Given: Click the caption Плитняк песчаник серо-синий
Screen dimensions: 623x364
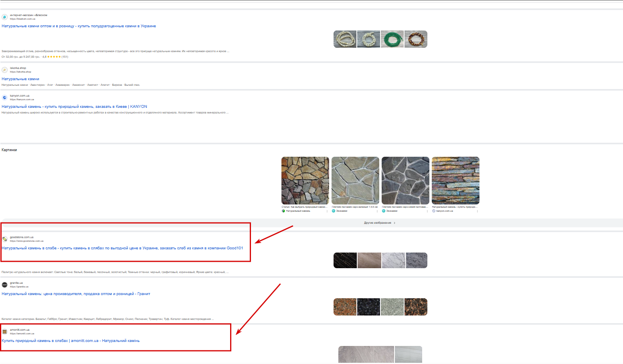Looking at the screenshot, I should (x=405, y=207).
